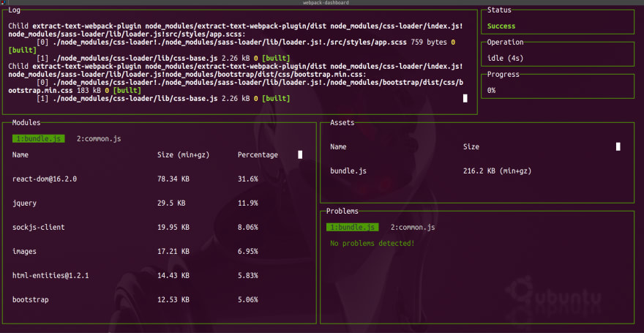
Task: Click the 216.2 KB (min+gz) asset size
Action: [498, 171]
